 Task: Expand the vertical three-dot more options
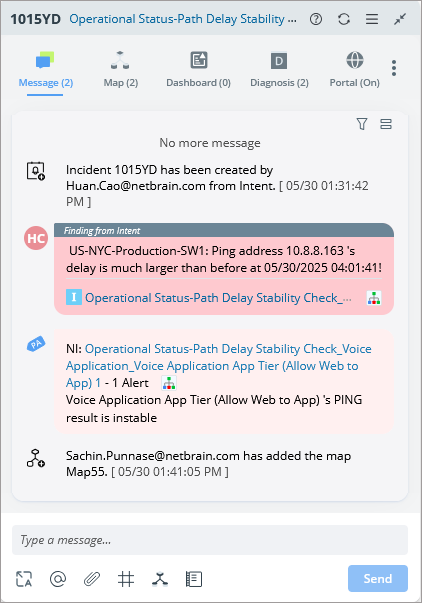(x=394, y=68)
